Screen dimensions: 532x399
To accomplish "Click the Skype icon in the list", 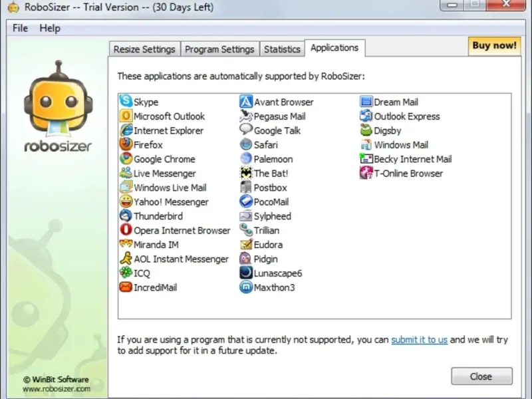I will (x=126, y=102).
